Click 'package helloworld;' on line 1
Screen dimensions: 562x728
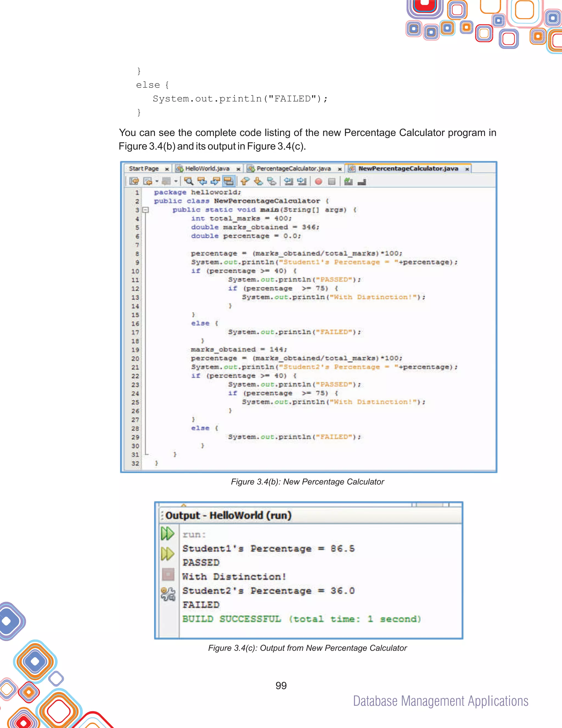(197, 192)
